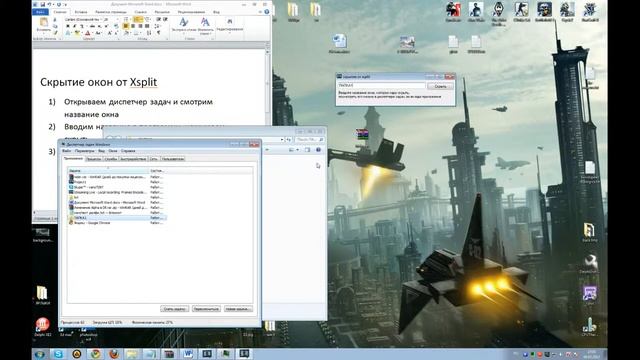
Task: Click the Bullets list icon in Word
Action: click(x=126, y=19)
